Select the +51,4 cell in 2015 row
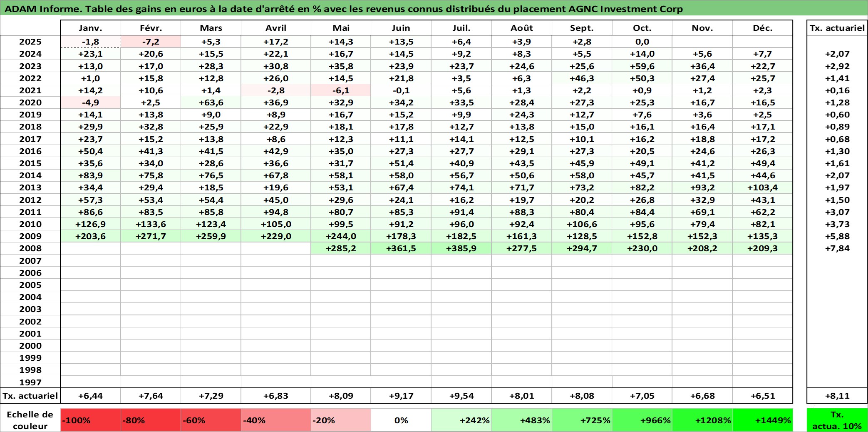This screenshot has width=868, height=432. 401,163
